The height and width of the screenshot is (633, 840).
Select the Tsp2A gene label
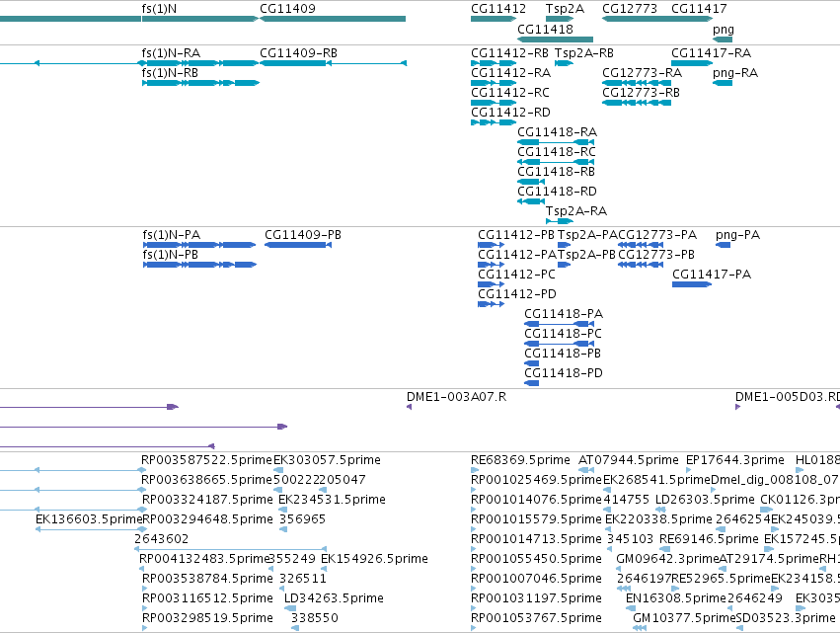565,9
